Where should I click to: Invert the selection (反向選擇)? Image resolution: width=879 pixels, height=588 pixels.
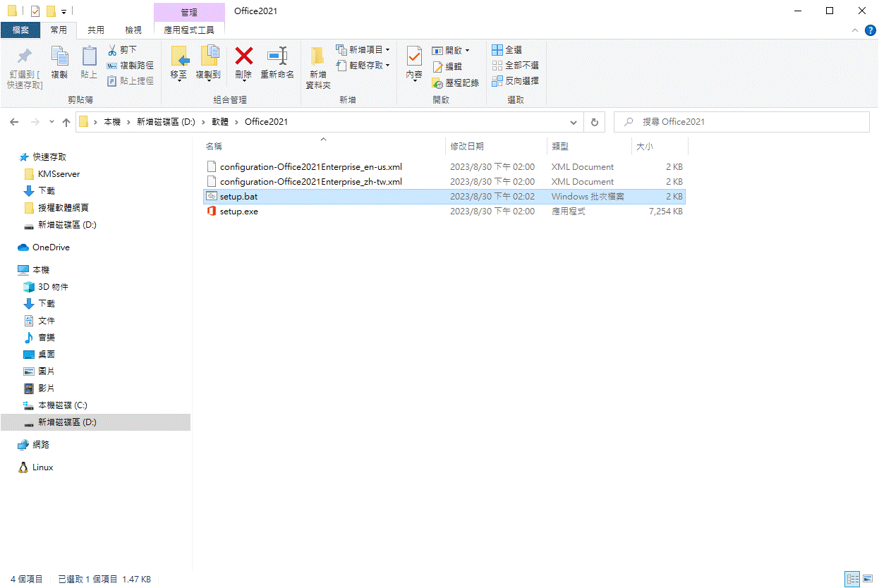(x=515, y=81)
